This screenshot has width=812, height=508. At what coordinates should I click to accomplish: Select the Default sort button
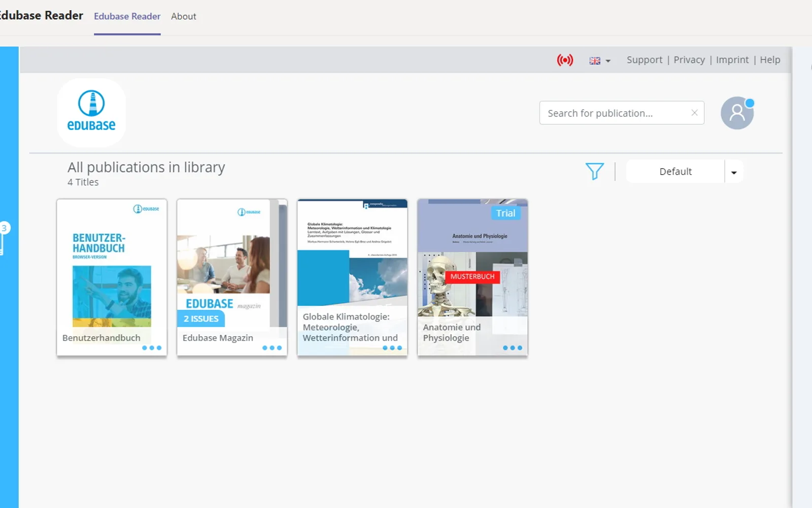675,172
